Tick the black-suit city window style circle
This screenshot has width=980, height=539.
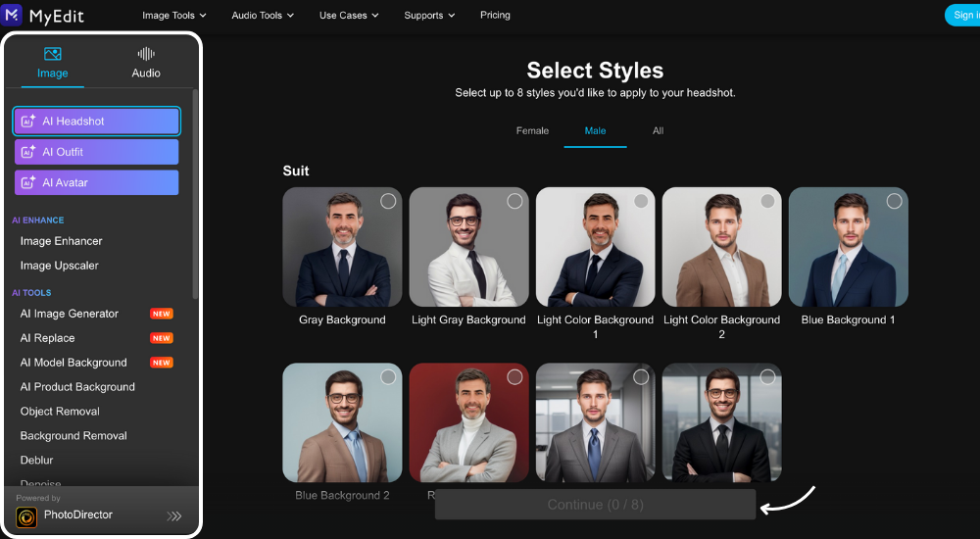coord(767,377)
